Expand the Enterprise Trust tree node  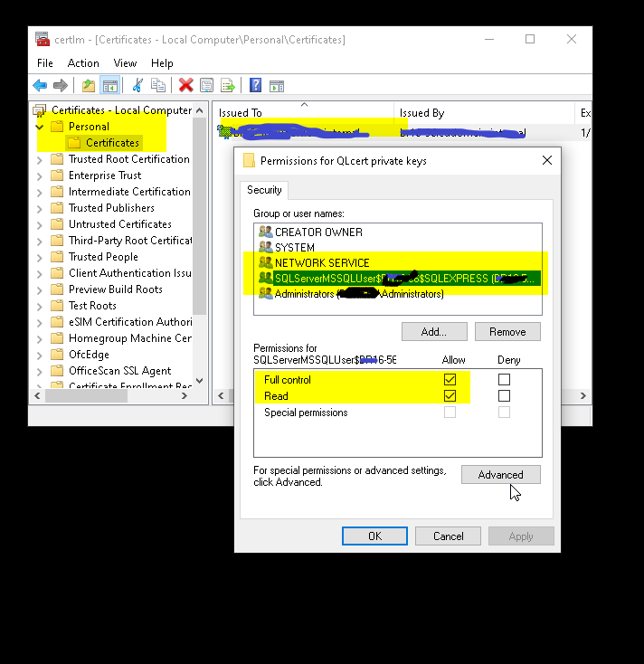coord(40,175)
